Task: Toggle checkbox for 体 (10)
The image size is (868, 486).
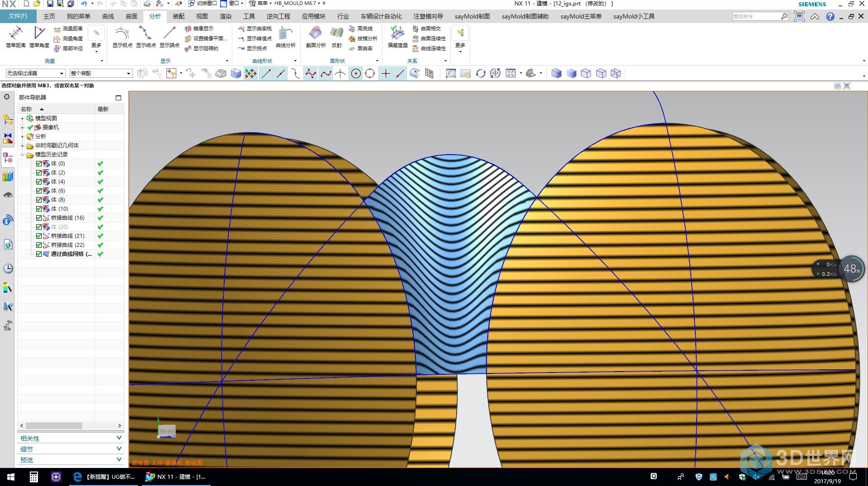Action: (39, 209)
